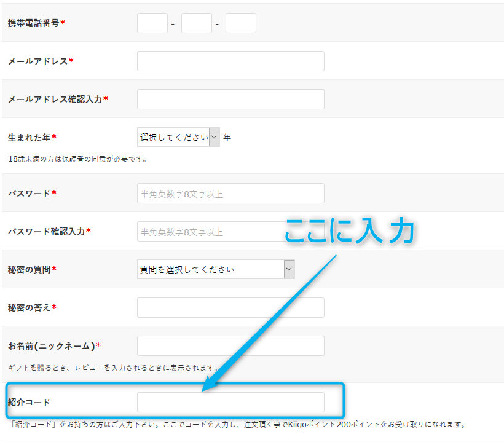504x445 pixels.
Task: Click the メールアドレス確認入力 confirmation field
Action: click(x=230, y=99)
